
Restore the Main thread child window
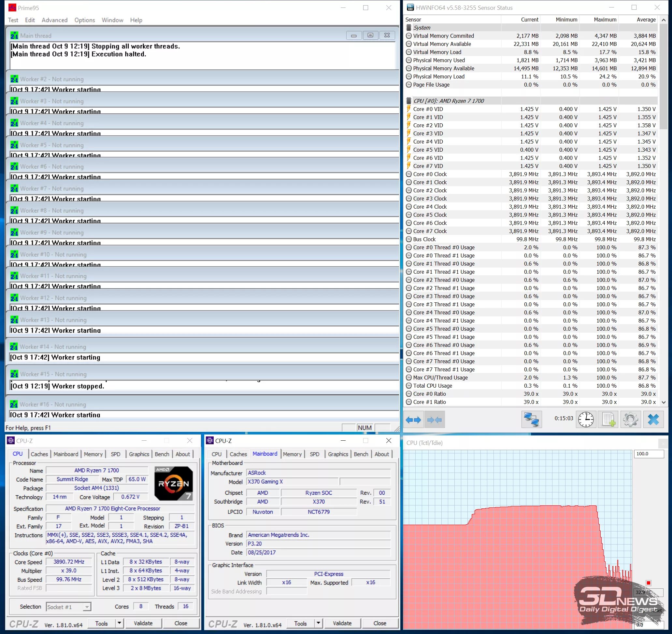pyautogui.click(x=370, y=35)
